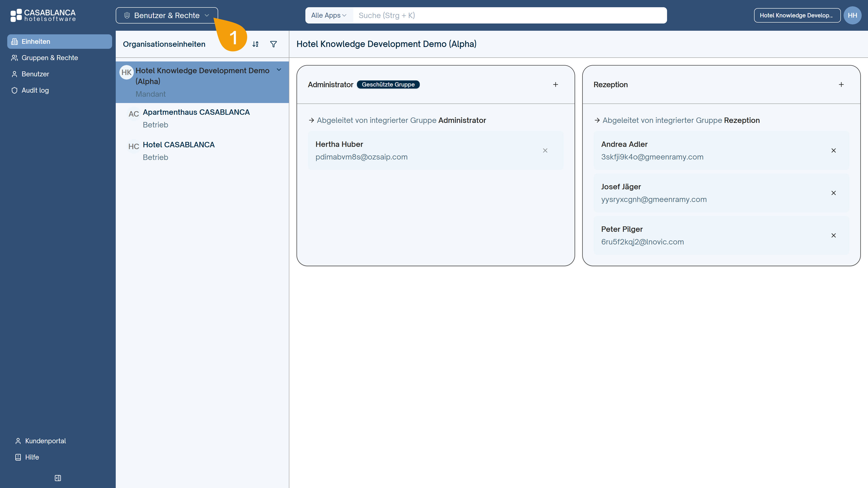Remove Josef Jäger from Rezeption group

click(834, 193)
